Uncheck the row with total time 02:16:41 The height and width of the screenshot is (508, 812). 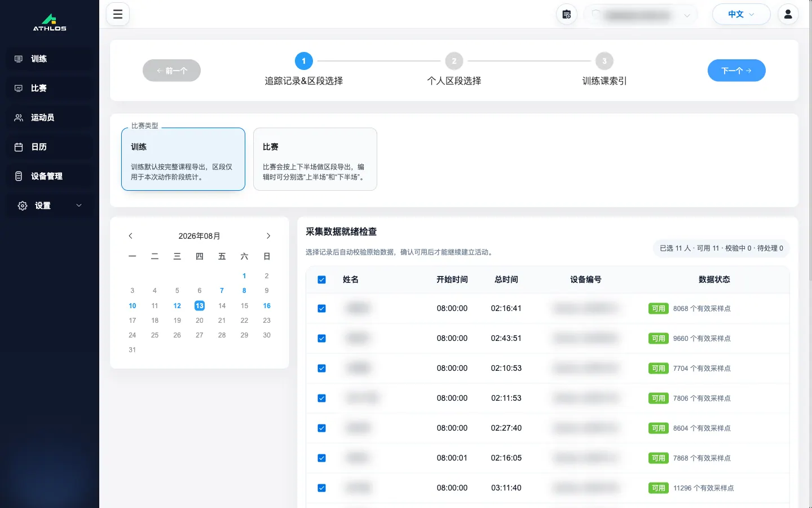pyautogui.click(x=322, y=309)
